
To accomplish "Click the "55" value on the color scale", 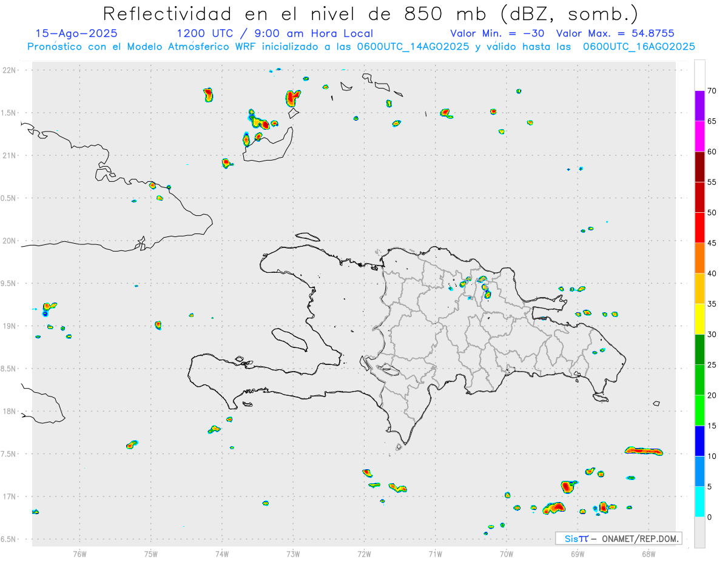I will [712, 182].
